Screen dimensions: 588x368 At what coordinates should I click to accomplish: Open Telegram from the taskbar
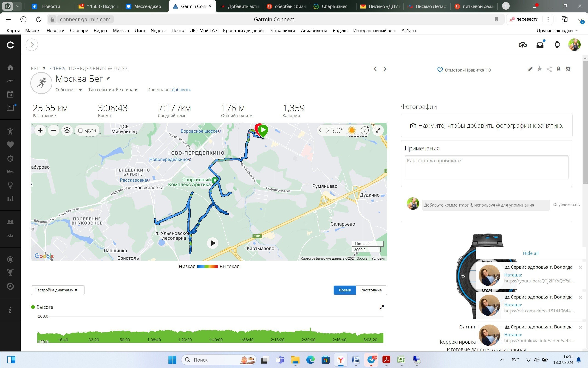click(x=371, y=360)
